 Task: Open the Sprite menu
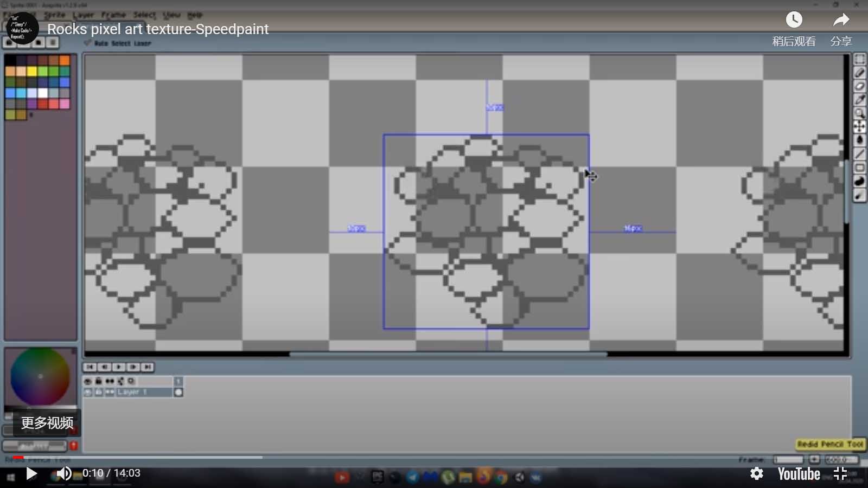(54, 15)
